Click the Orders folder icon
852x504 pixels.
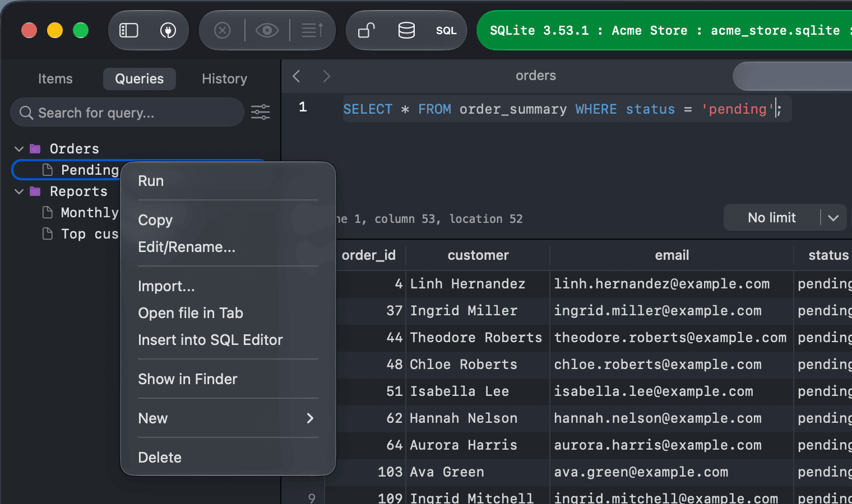pos(35,148)
